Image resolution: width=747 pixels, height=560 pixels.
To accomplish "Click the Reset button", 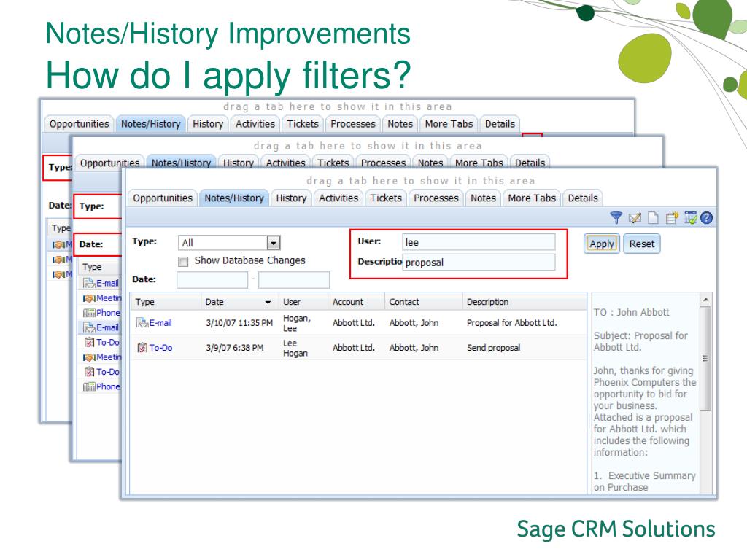I will pos(642,244).
